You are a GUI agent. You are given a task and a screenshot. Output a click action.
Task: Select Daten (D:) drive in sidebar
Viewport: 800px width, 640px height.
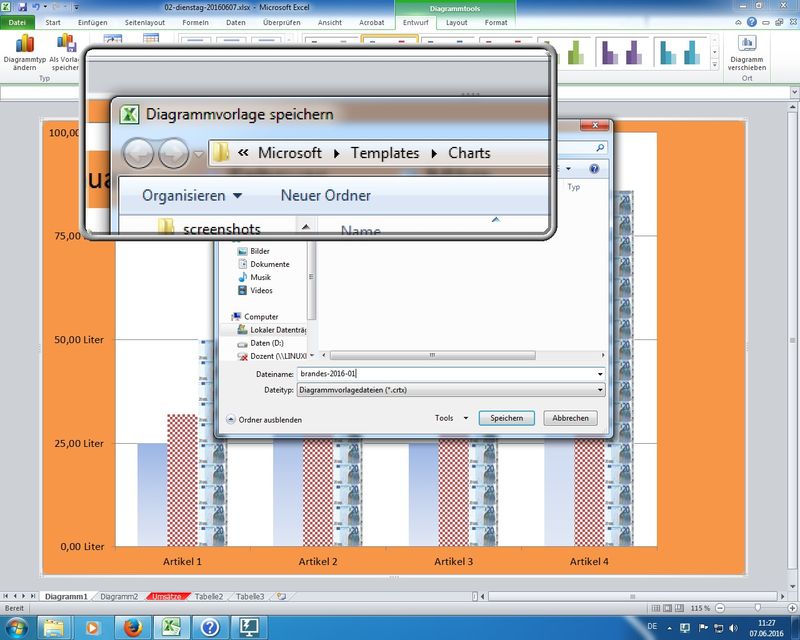(267, 342)
